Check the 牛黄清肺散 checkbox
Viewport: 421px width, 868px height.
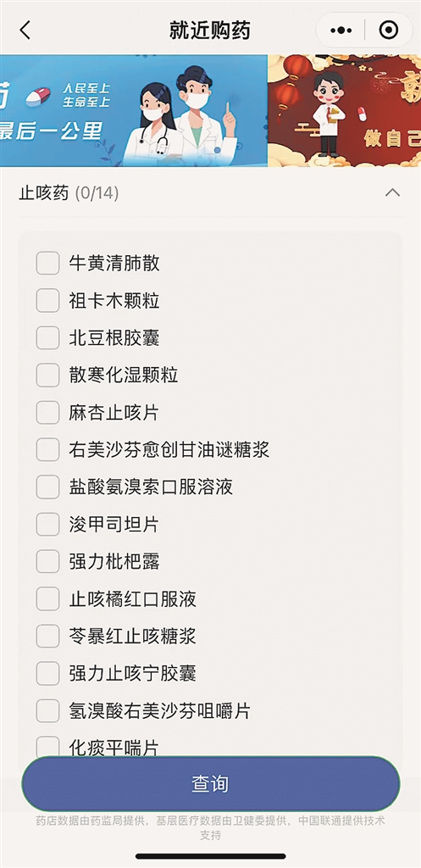point(47,263)
